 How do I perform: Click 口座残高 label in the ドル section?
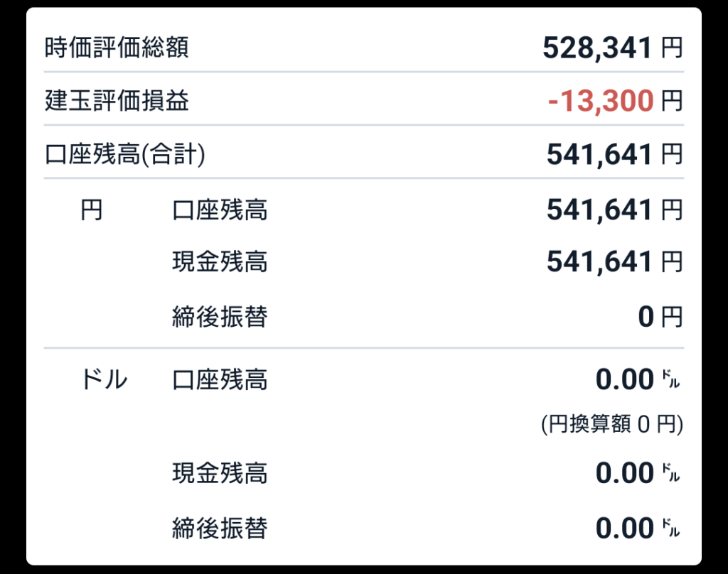coord(220,380)
